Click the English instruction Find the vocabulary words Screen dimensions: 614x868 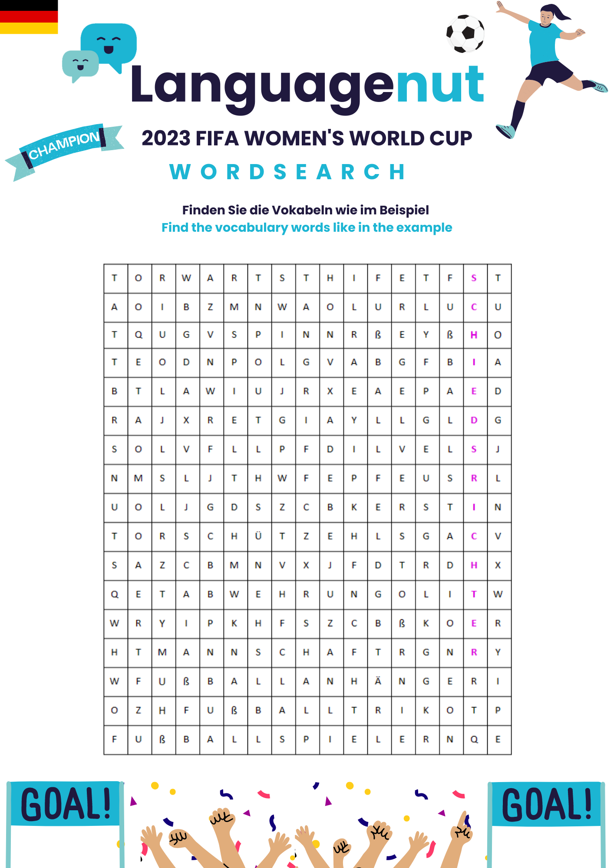(x=307, y=227)
